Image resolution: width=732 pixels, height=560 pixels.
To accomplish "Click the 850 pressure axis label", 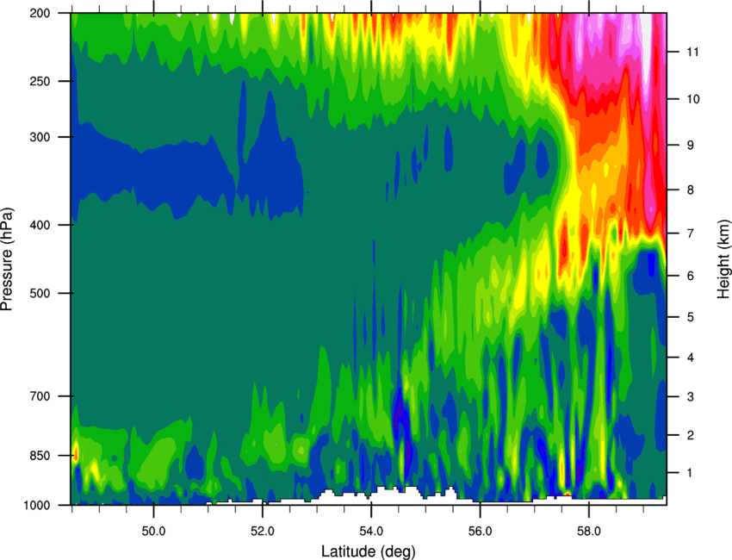I will tap(40, 456).
